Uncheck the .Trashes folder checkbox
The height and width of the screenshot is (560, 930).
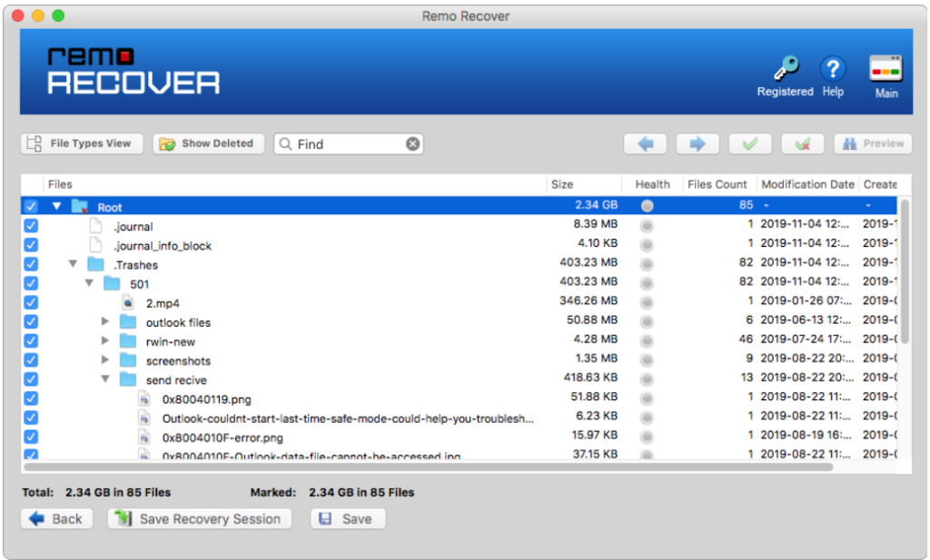click(x=30, y=264)
